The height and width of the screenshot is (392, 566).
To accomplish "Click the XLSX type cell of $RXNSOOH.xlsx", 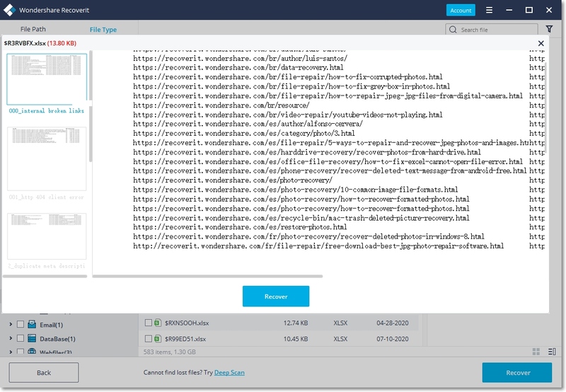I will pyautogui.click(x=340, y=323).
